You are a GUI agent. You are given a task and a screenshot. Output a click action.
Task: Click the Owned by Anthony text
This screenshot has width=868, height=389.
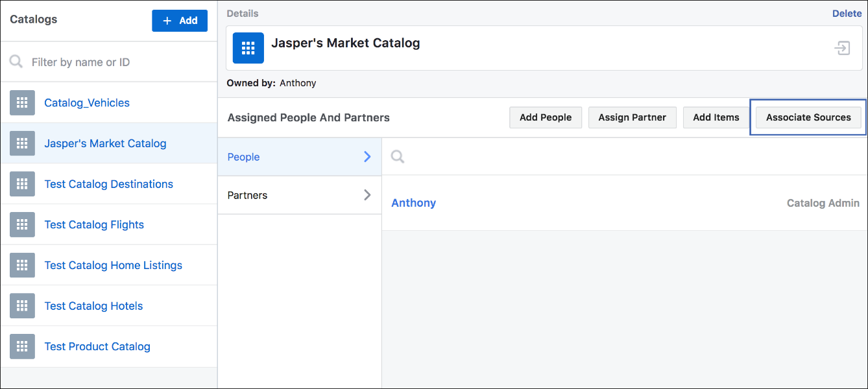(271, 83)
